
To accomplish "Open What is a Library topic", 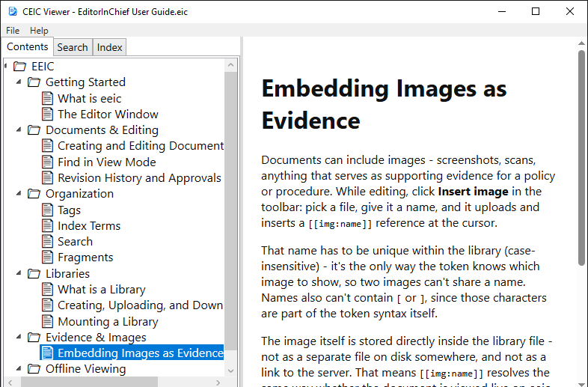I will click(x=101, y=290).
